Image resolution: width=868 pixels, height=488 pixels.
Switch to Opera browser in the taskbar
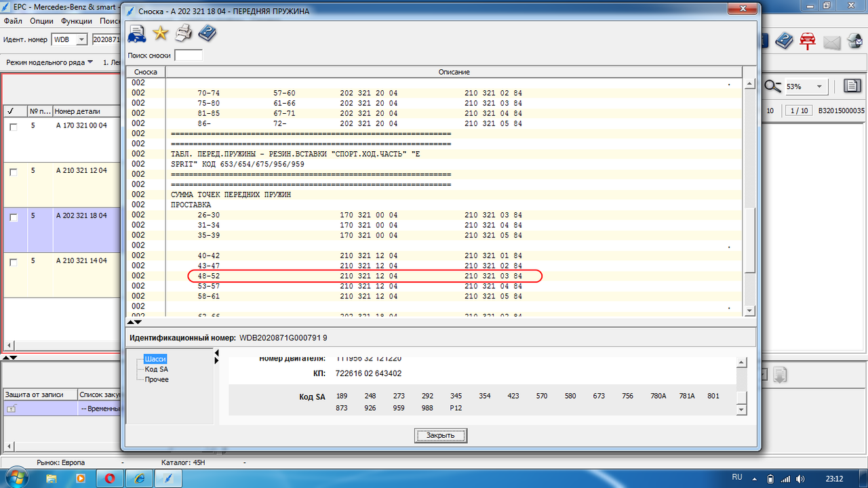coord(110,479)
